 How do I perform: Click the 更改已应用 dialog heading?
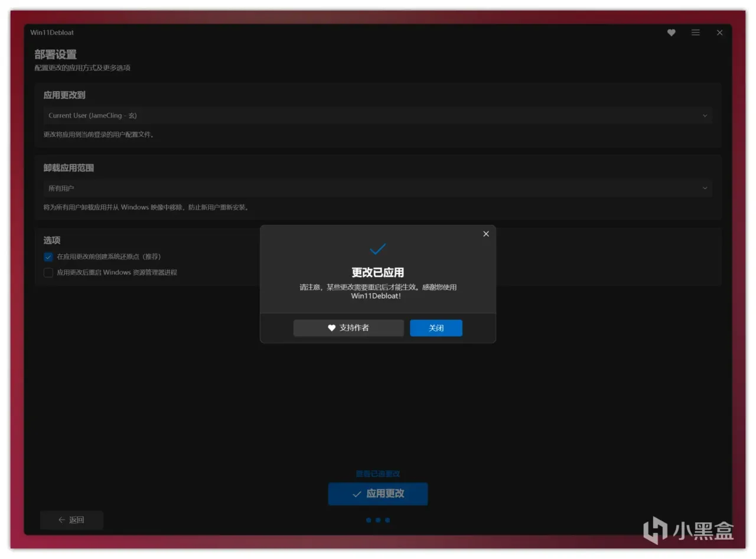[x=378, y=272]
